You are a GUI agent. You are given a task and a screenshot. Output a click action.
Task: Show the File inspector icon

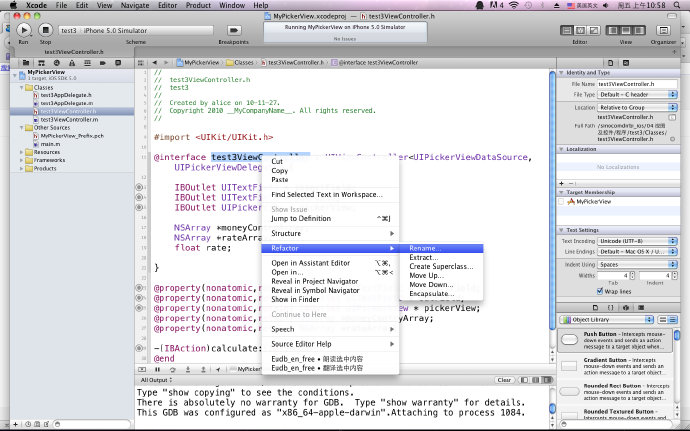[610, 63]
